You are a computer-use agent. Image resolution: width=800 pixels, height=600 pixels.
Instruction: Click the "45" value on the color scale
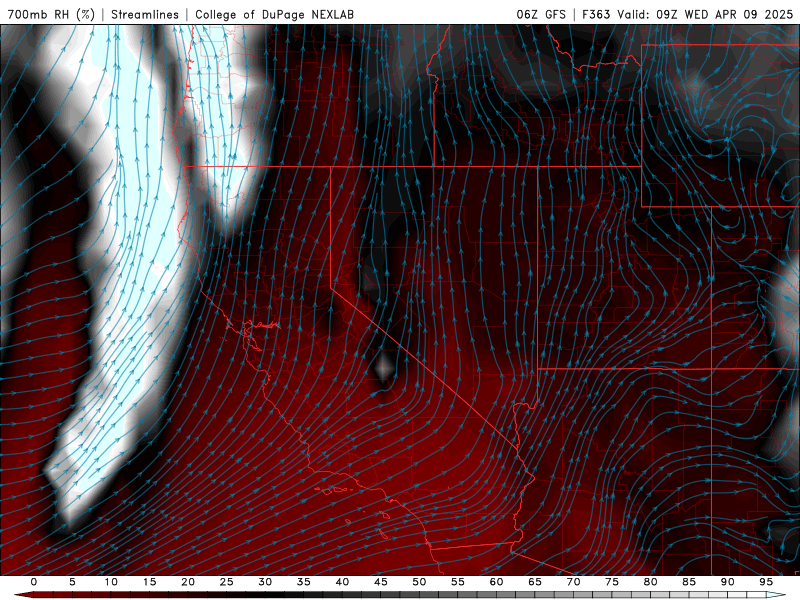click(x=381, y=582)
